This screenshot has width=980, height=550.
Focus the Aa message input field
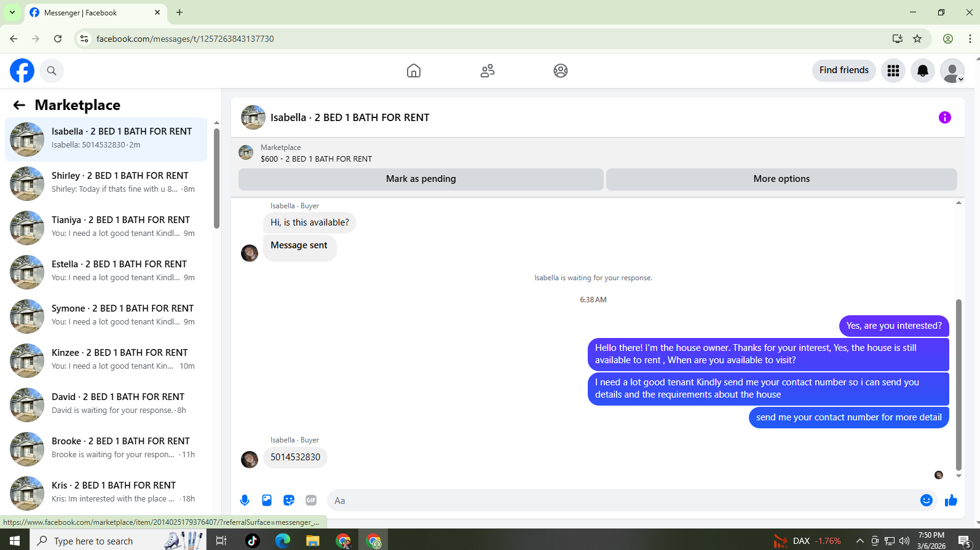pos(621,500)
